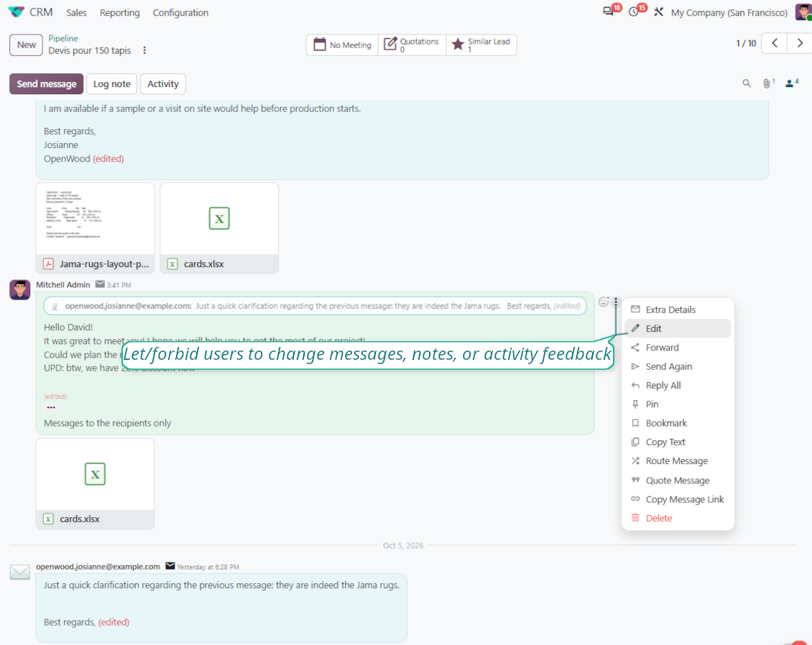Screen dimensions: 812x645
Task: Select Extra Details from message menu
Action: [x=678, y=310]
